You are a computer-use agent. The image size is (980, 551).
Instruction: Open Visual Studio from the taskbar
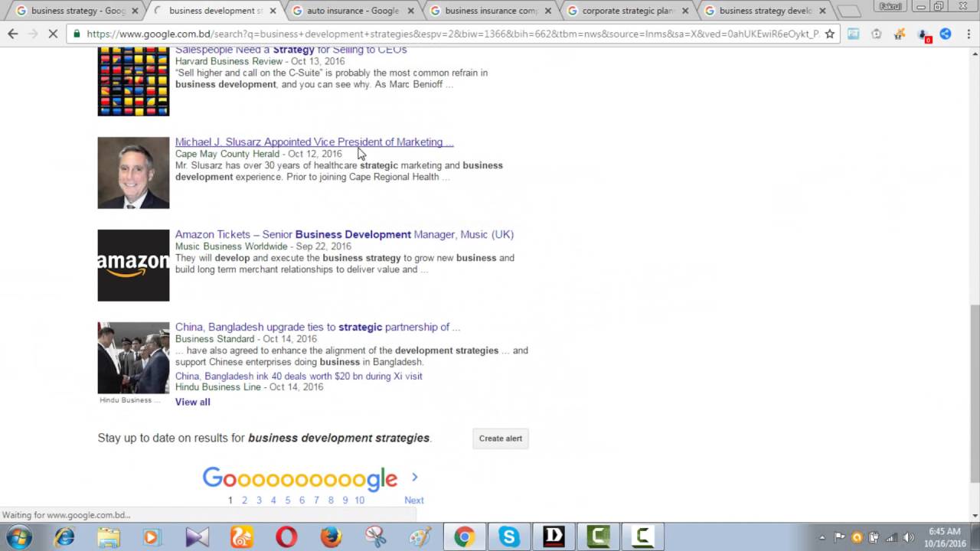click(197, 537)
